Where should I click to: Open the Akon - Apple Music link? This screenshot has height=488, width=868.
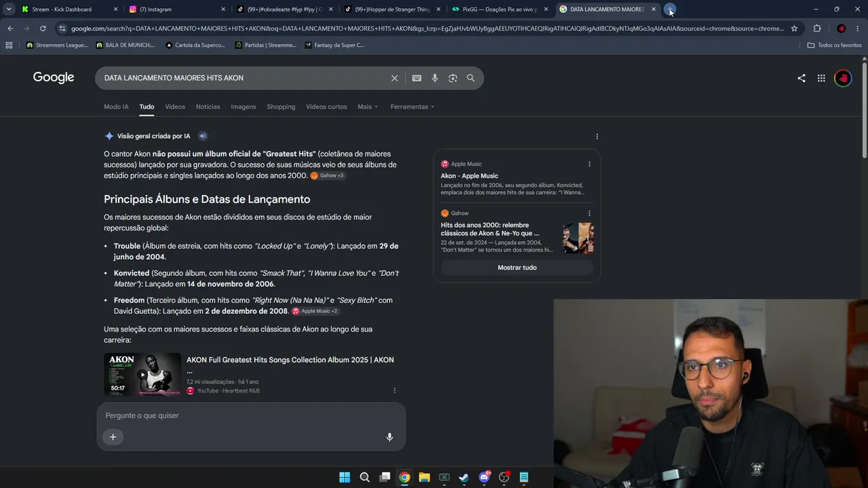(x=469, y=176)
